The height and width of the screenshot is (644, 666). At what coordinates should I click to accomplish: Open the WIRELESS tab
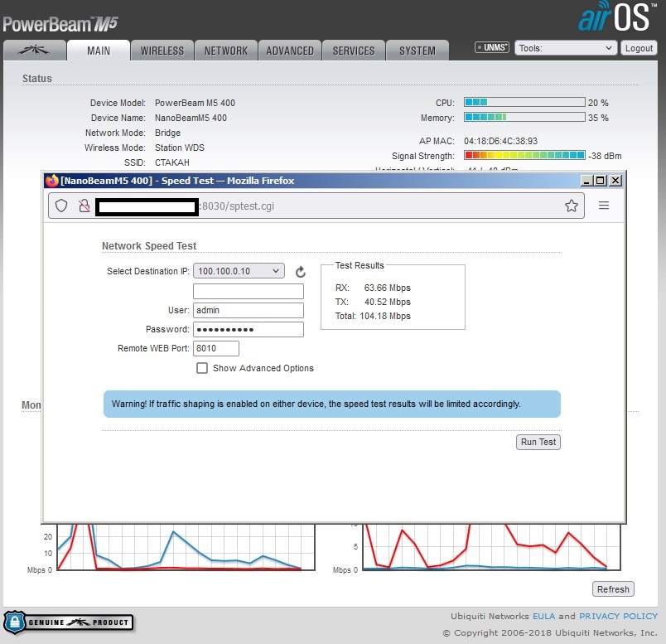(162, 51)
